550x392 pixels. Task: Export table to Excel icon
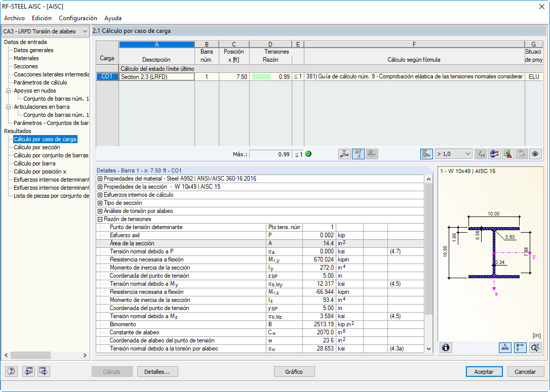(x=508, y=154)
